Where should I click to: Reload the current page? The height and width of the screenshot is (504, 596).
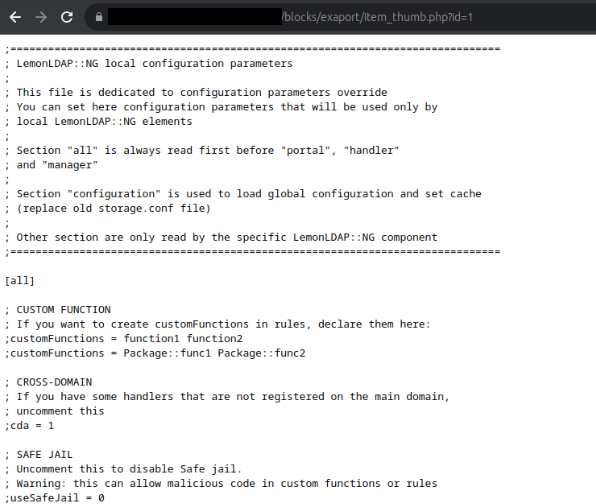(67, 17)
